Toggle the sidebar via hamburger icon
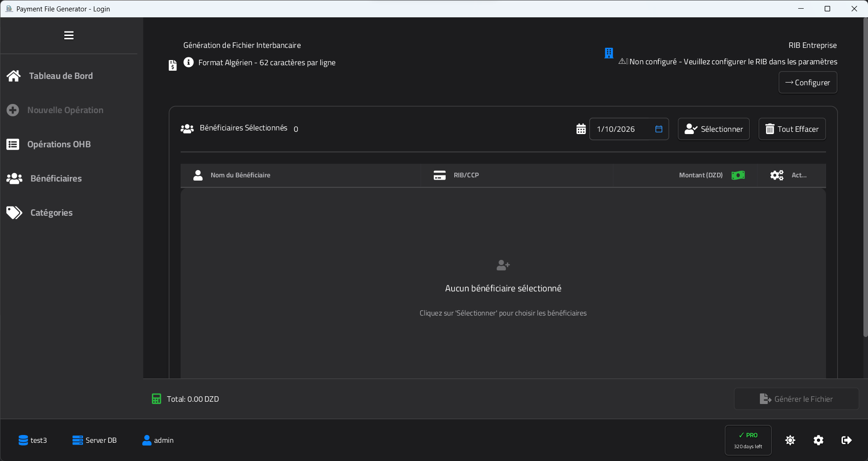Image resolution: width=868 pixels, height=461 pixels. pos(68,35)
